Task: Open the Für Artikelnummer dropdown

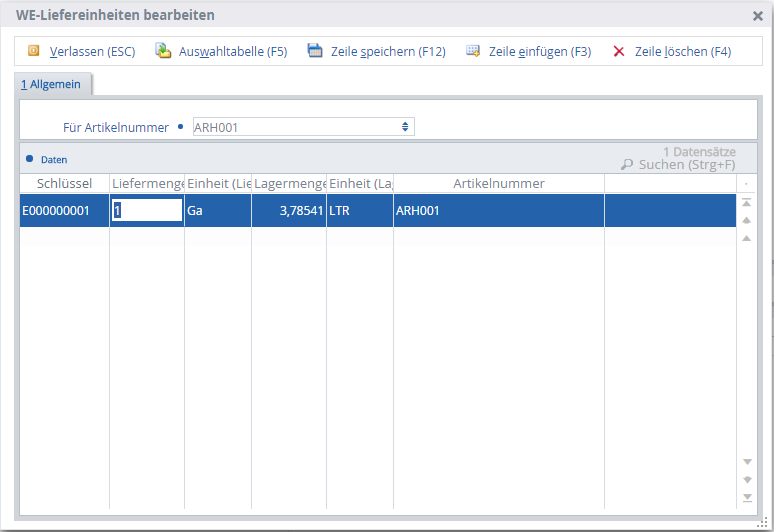Action: [x=405, y=127]
